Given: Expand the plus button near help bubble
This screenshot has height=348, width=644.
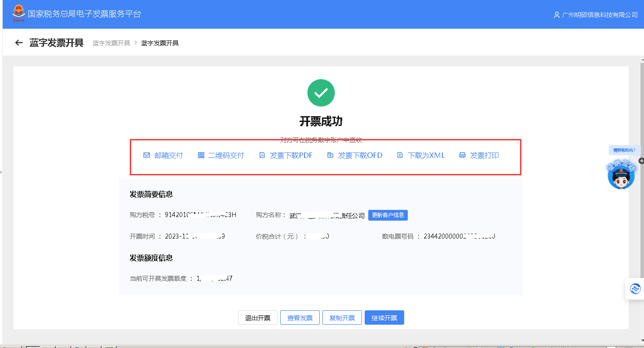Looking at the screenshot, I should (x=641, y=161).
